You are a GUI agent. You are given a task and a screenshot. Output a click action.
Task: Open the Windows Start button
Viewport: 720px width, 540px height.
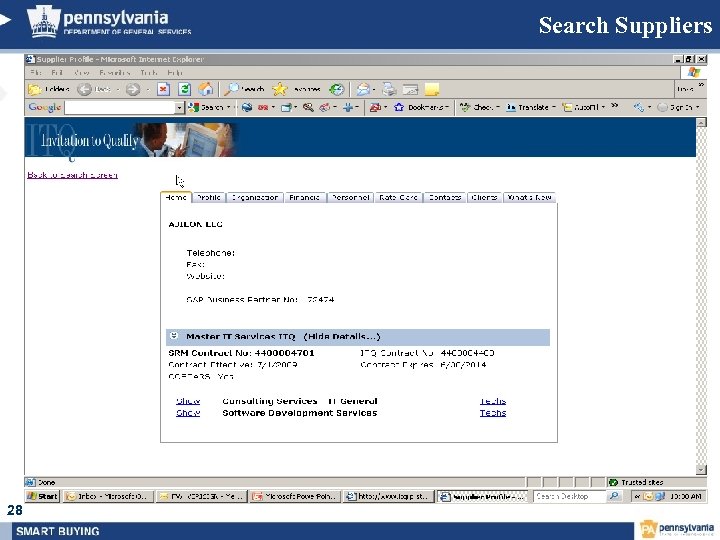click(42, 496)
